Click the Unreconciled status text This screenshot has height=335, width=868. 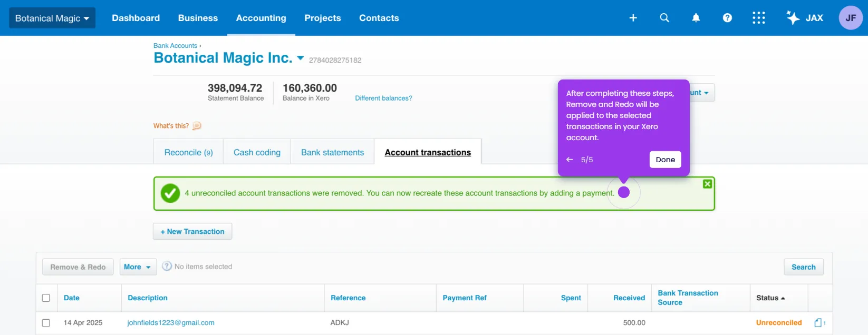[779, 323]
